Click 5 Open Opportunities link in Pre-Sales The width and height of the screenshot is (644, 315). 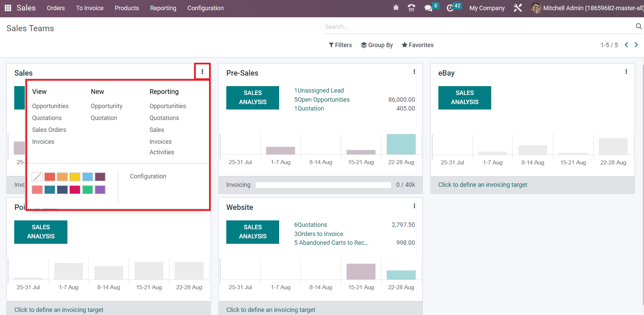click(x=322, y=100)
